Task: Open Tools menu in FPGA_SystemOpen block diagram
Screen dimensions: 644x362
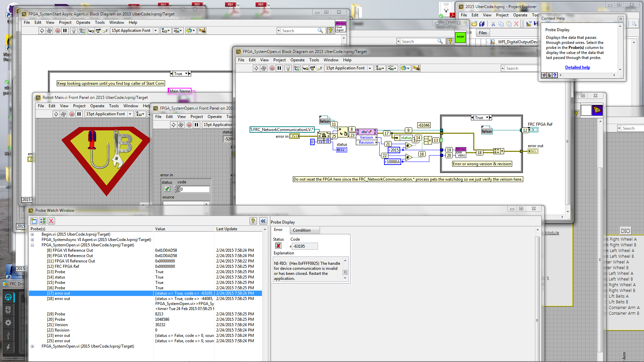Action: click(x=314, y=60)
